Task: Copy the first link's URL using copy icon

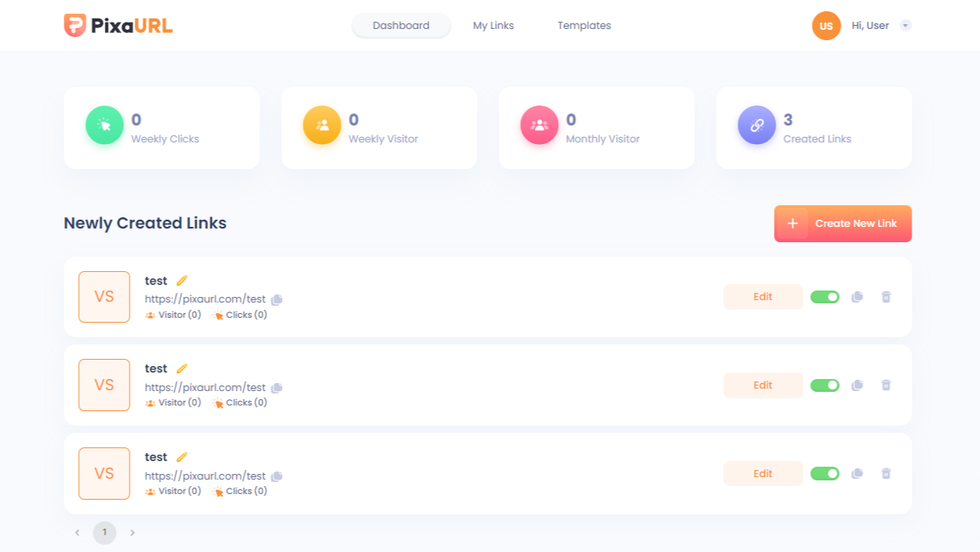Action: [x=276, y=299]
